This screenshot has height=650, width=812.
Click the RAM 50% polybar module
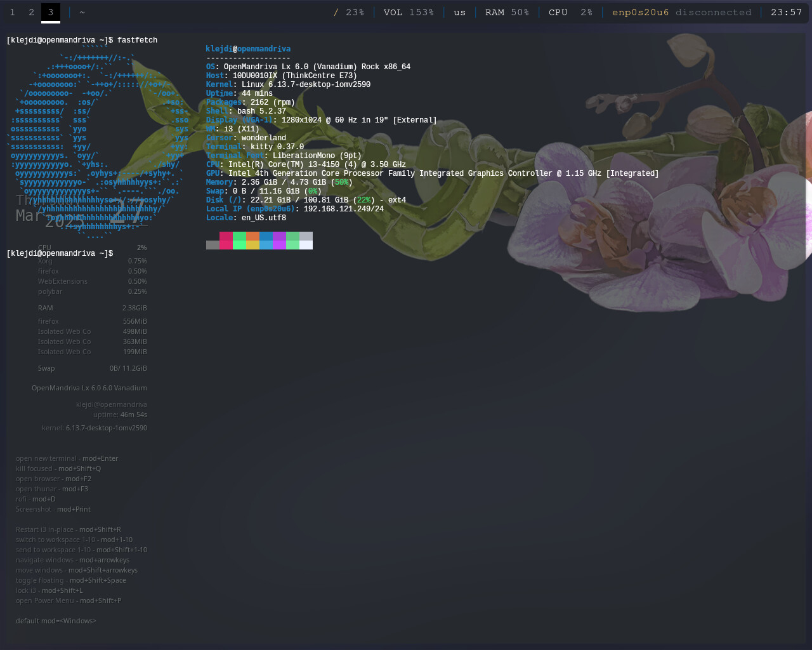[507, 12]
